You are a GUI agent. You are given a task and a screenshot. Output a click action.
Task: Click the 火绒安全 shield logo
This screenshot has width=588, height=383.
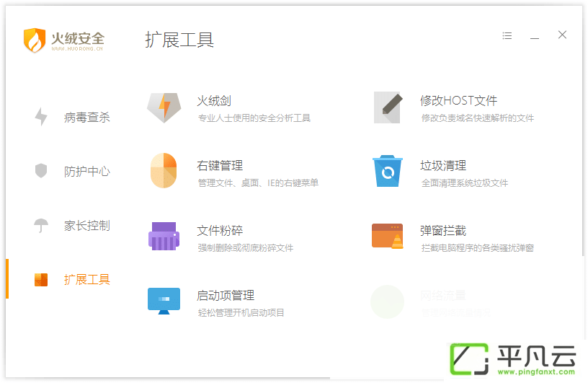(35, 40)
